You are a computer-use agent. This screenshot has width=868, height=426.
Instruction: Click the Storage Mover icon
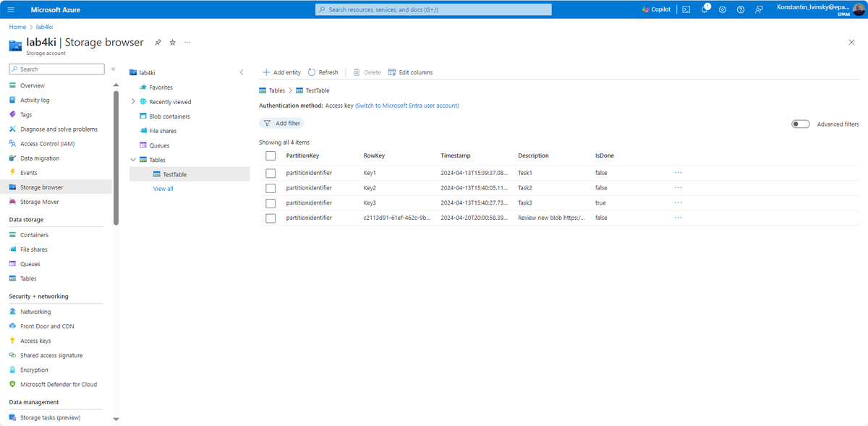[13, 202]
